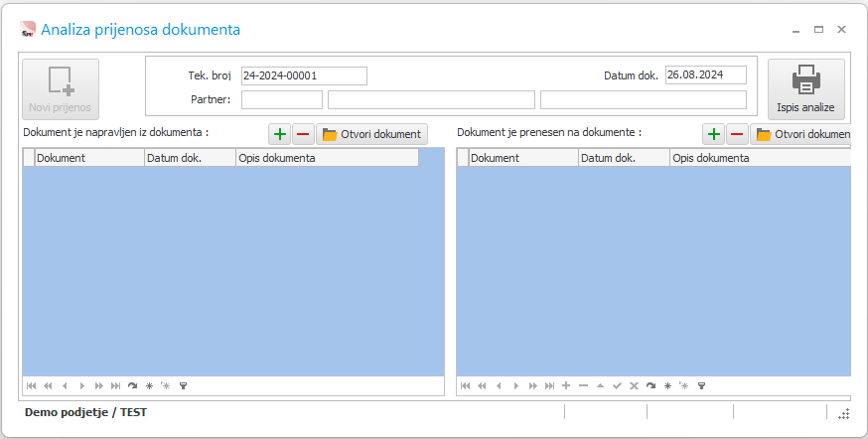868x439 pixels.
Task: Save bookmark in right grid navigator
Action: [667, 385]
